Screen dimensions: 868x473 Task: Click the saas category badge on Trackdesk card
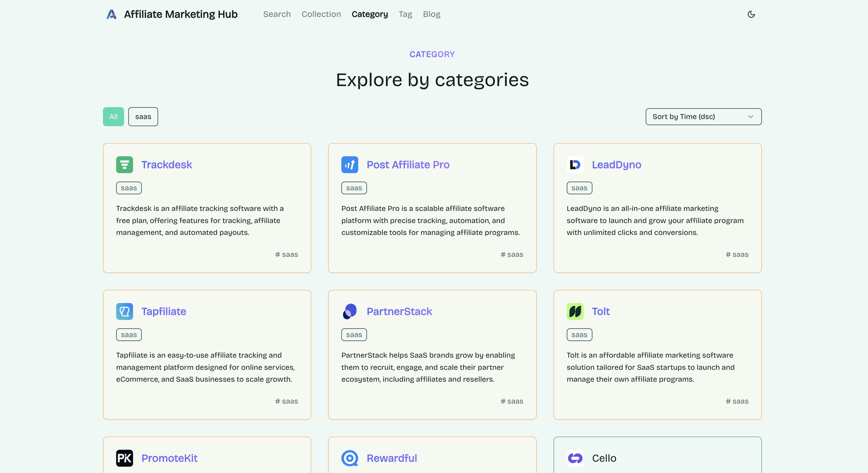coord(129,188)
